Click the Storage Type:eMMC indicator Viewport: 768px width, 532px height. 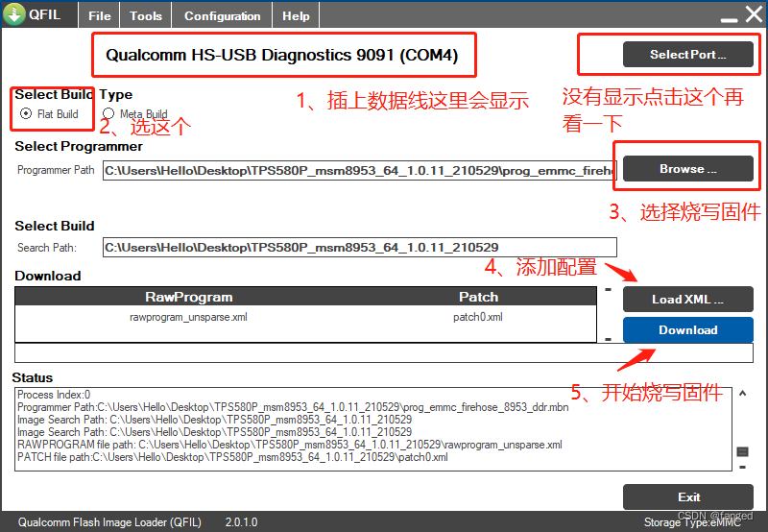coord(692,522)
